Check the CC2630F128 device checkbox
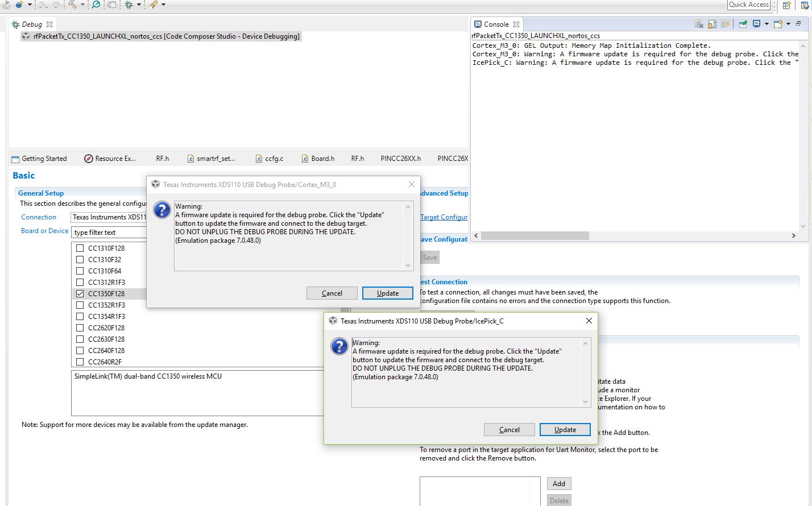 tap(80, 339)
